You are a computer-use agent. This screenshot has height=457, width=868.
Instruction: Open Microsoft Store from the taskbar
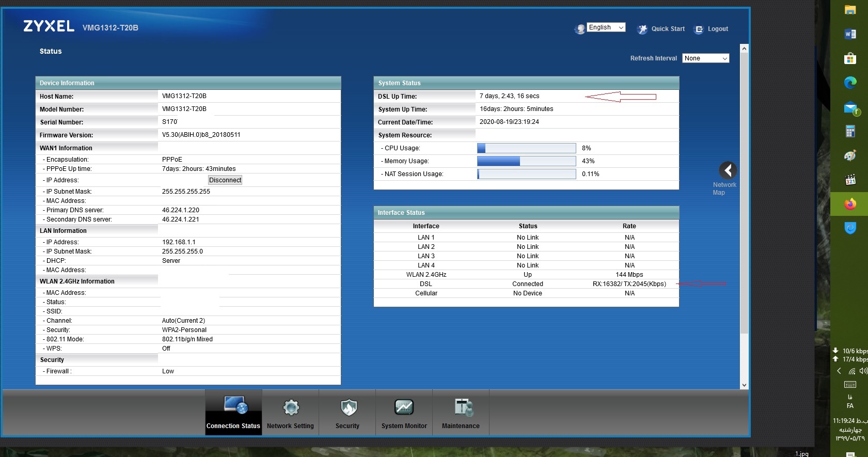pyautogui.click(x=850, y=58)
